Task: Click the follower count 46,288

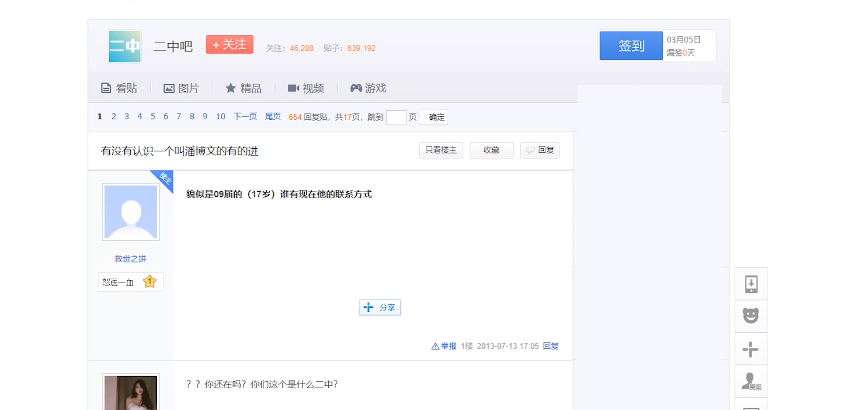Action: pos(302,48)
